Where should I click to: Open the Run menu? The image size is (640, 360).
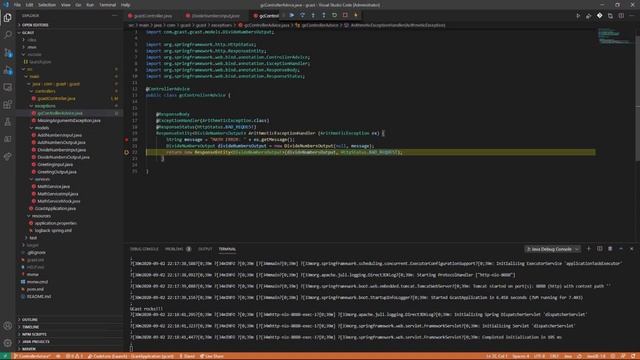tap(90, 5)
